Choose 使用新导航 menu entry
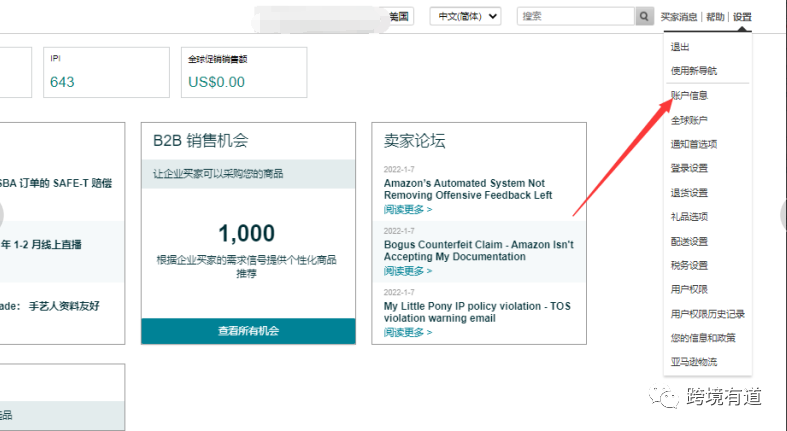Screen dimensions: 787x431 click(x=694, y=71)
